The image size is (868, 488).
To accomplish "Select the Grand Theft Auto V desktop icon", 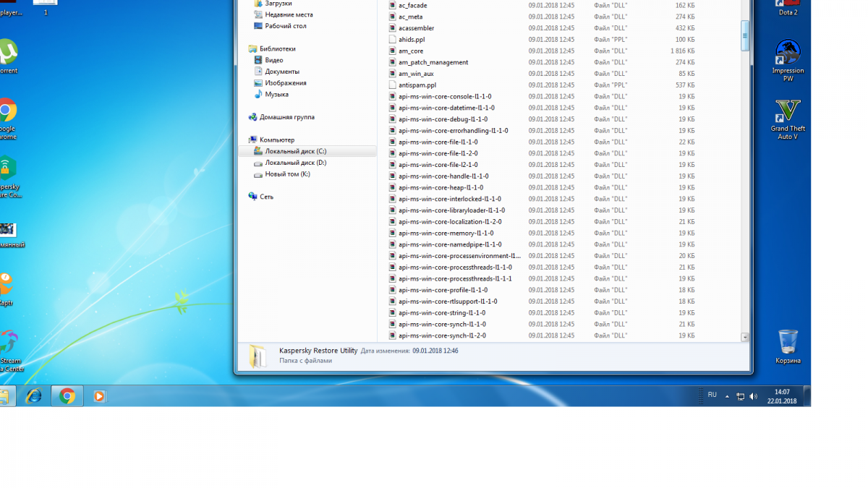I will pos(788,119).
